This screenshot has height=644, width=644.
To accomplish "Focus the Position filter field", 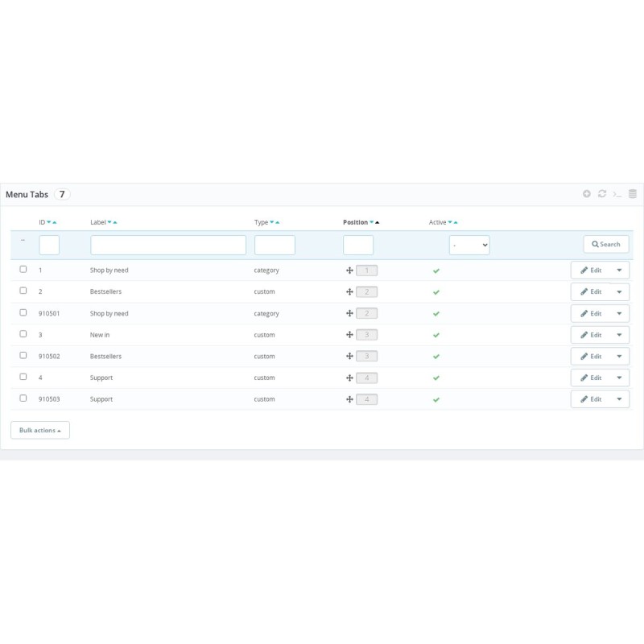I will pyautogui.click(x=358, y=245).
